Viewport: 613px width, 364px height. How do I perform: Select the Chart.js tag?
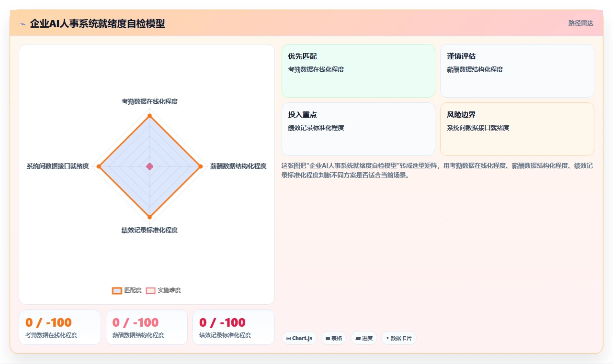click(x=299, y=338)
